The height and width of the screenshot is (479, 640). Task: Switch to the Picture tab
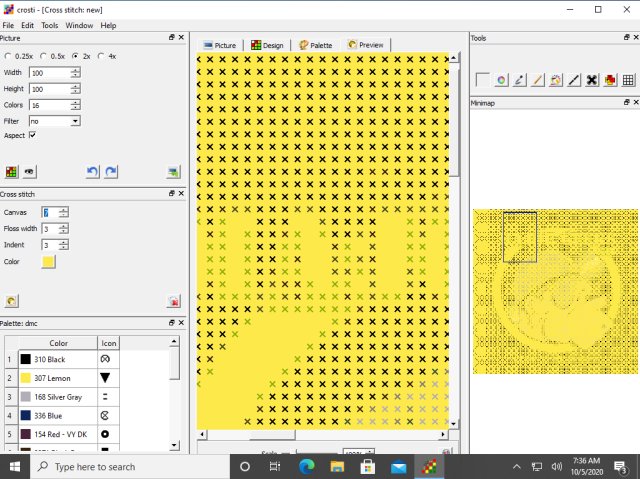220,45
